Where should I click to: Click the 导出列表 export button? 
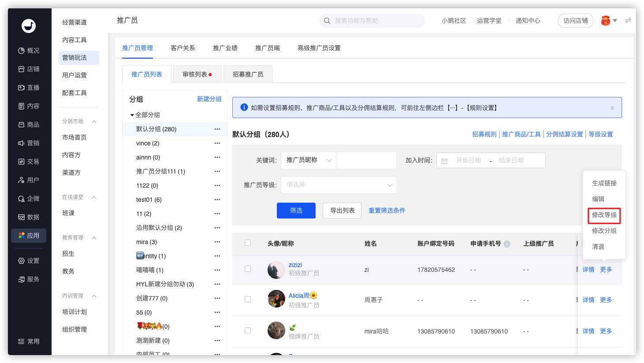[x=342, y=211]
